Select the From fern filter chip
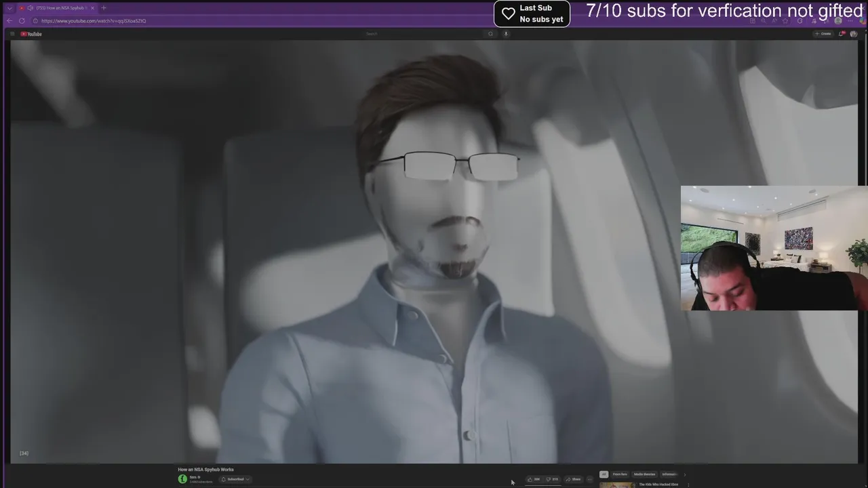 620,474
